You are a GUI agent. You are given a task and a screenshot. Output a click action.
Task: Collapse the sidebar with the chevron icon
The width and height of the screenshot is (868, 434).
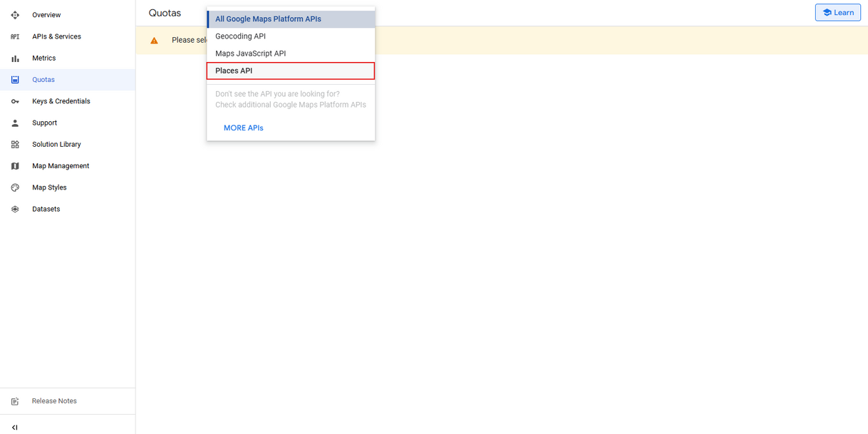click(15, 428)
